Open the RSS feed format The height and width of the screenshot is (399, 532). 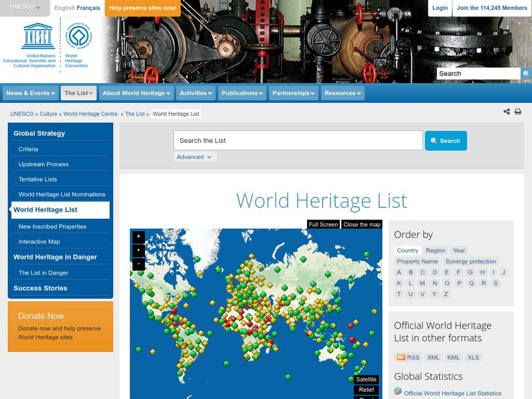click(408, 357)
